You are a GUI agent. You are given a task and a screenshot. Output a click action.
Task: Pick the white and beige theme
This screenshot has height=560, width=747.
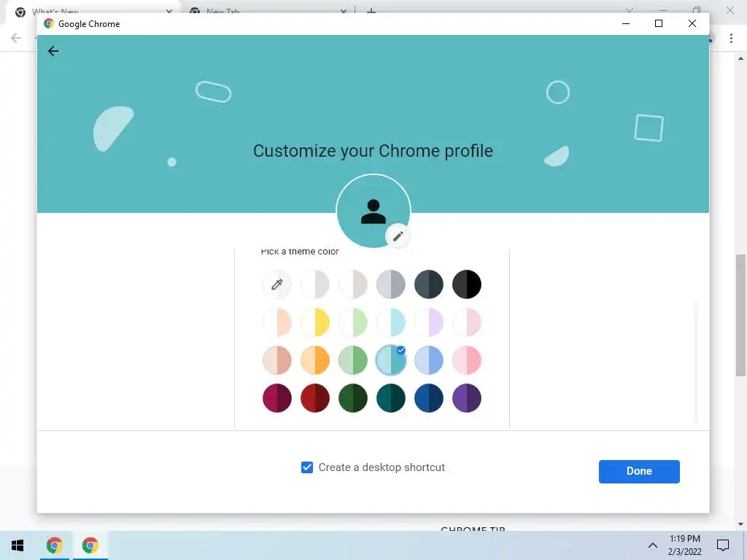[x=353, y=284]
